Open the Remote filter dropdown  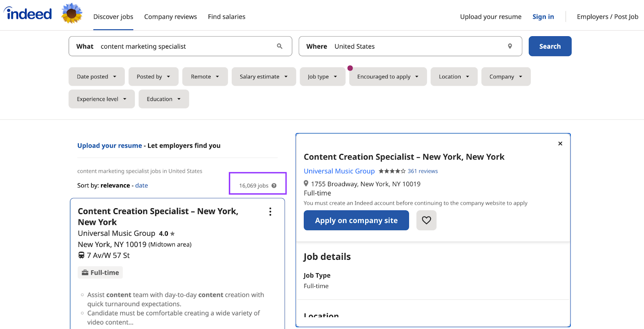click(x=205, y=76)
